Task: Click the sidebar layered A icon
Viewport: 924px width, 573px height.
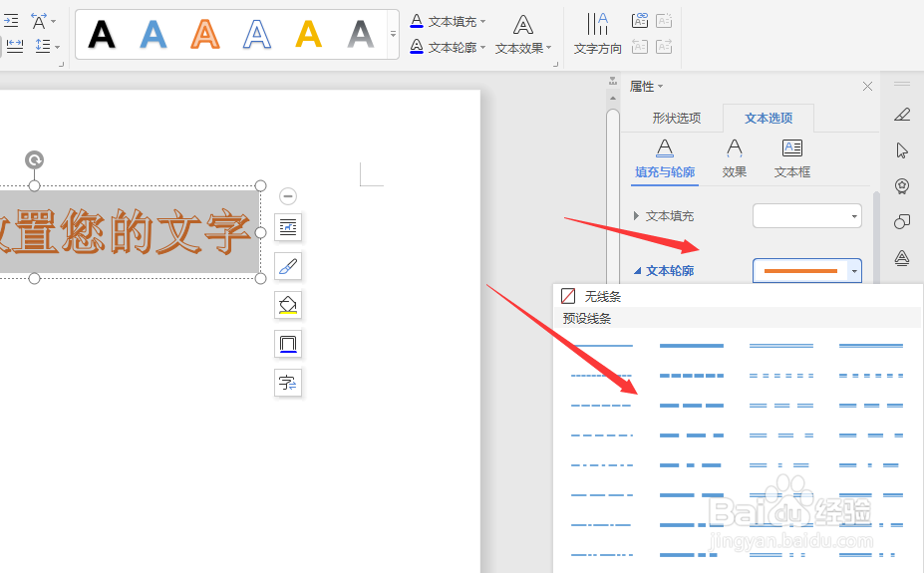Action: click(x=902, y=258)
